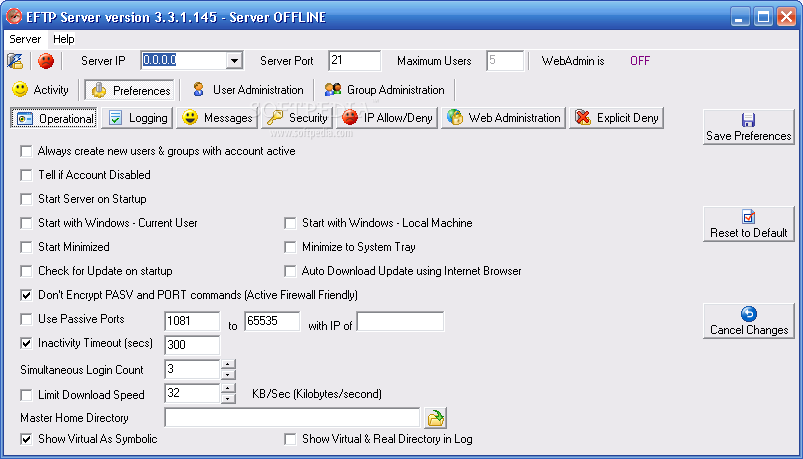Open the User Administration tab
The height and width of the screenshot is (459, 803).
(247, 90)
